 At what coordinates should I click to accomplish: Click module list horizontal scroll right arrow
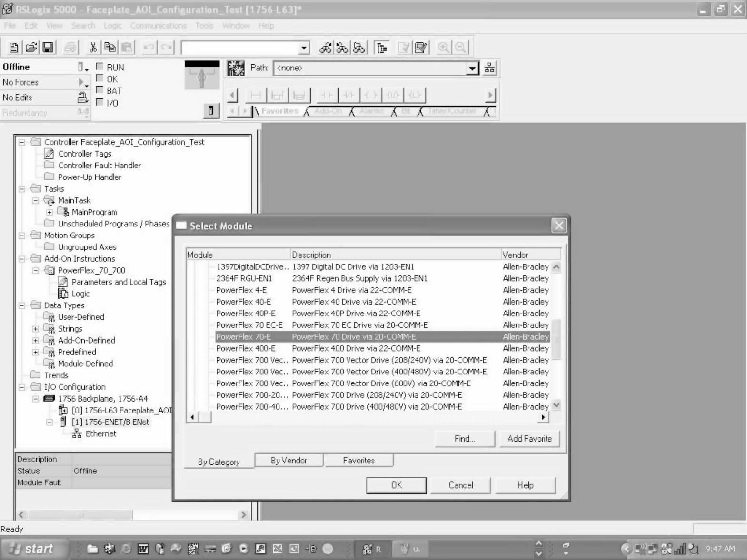coord(543,417)
